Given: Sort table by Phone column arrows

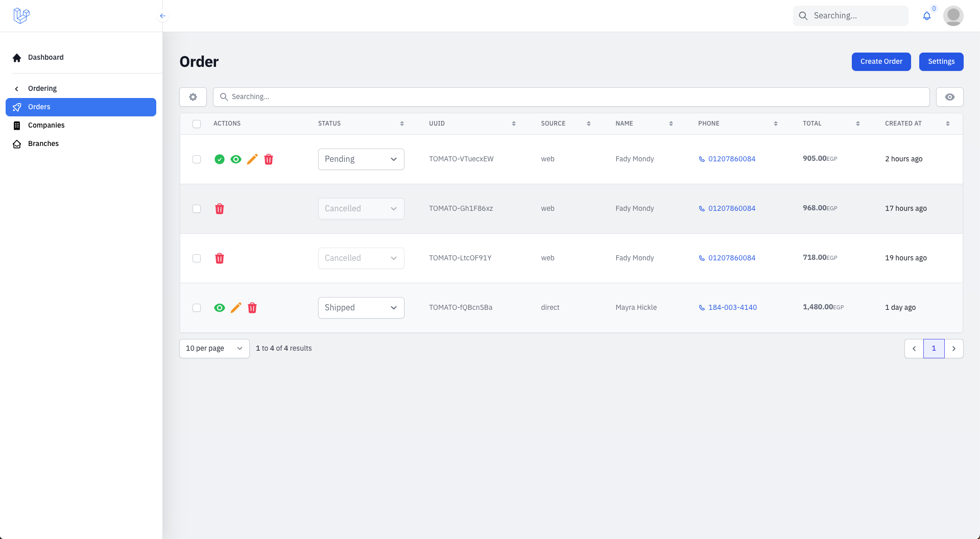Looking at the screenshot, I should point(776,124).
